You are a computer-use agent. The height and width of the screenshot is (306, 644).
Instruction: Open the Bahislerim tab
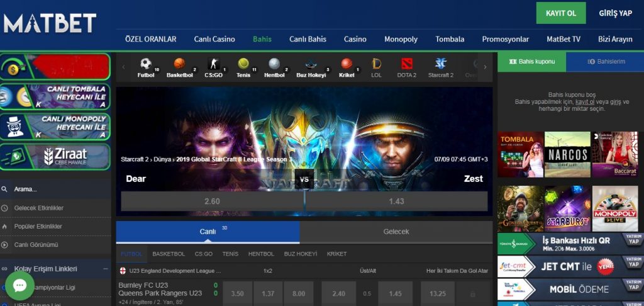pyautogui.click(x=606, y=62)
